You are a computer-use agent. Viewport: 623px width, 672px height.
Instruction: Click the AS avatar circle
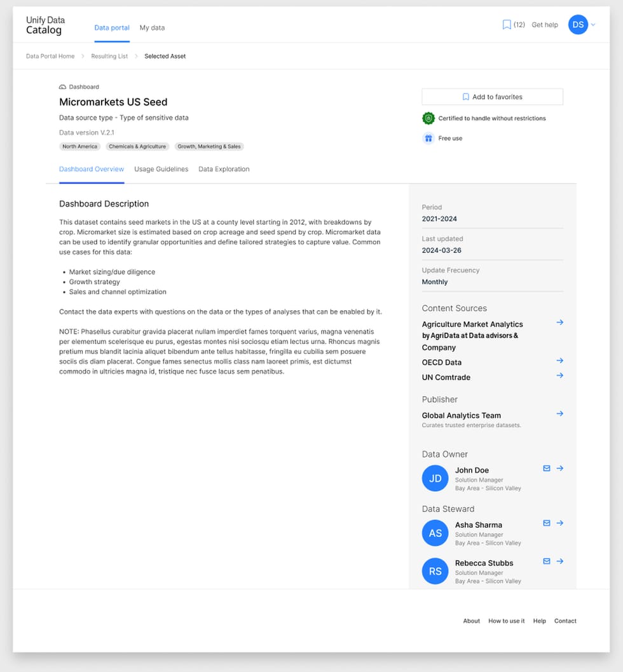(435, 533)
